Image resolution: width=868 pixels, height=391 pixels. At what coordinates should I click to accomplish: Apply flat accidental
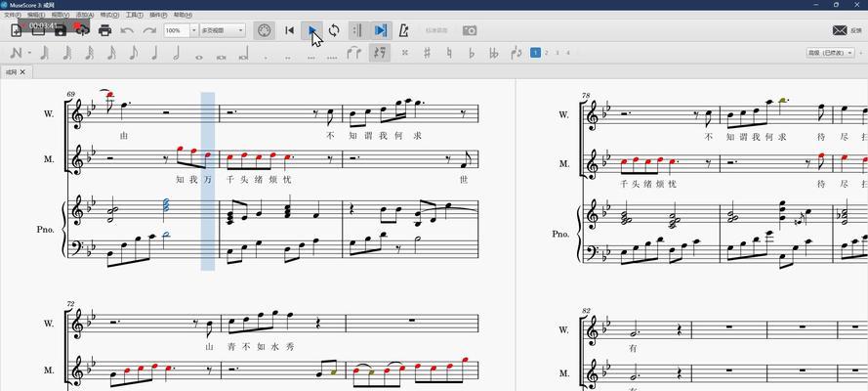[472, 53]
